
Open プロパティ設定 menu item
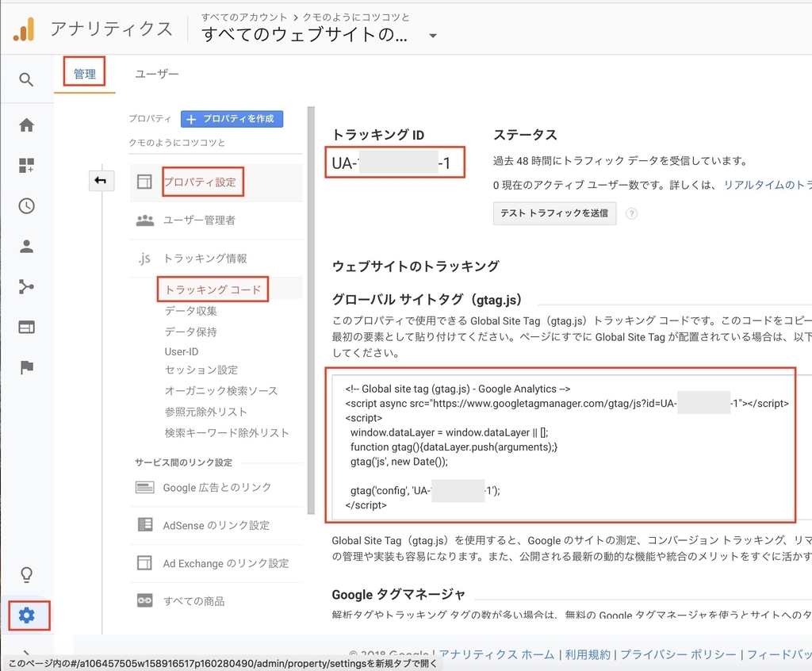click(x=200, y=182)
